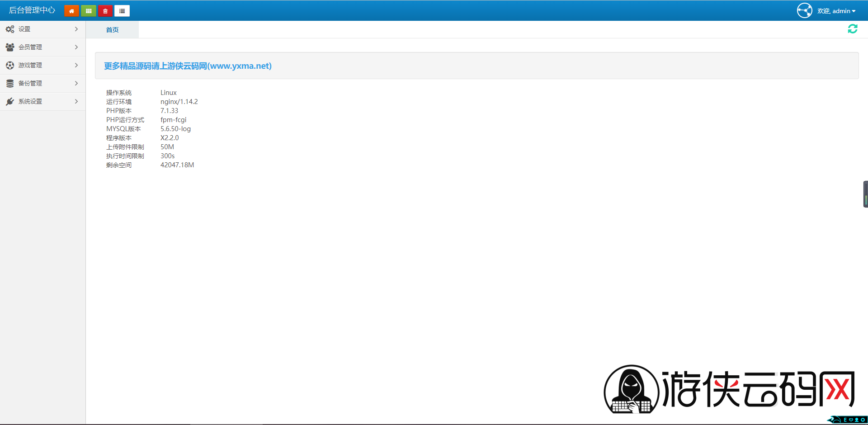Select the 300s execution limit value

167,156
